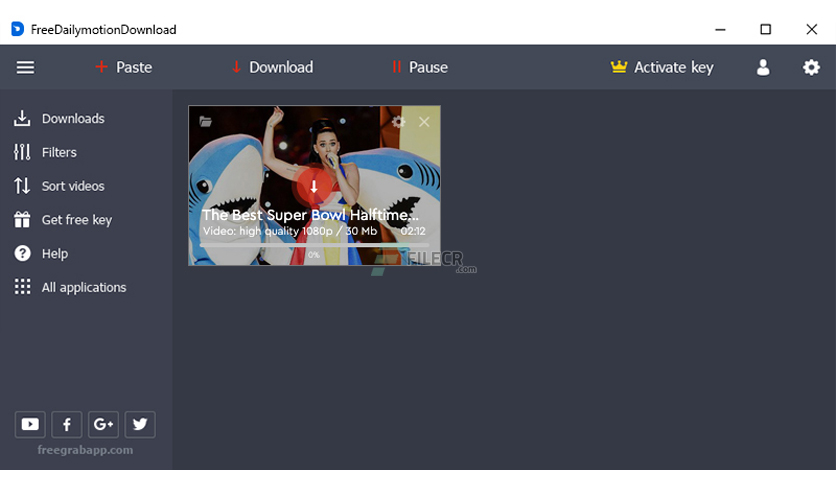Maximize the FreeDailymotionDownload window
836x484 pixels.
tap(766, 29)
